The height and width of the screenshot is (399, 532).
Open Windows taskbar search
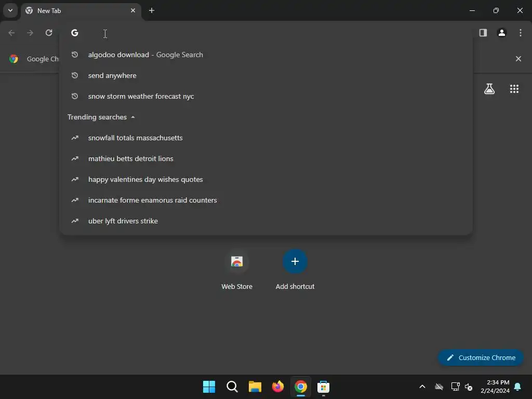tap(232, 387)
